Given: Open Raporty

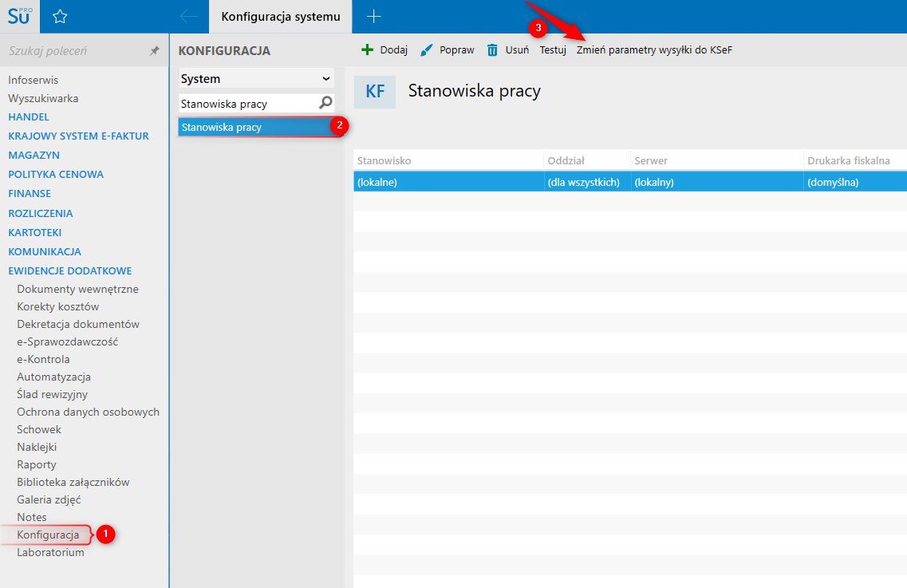Looking at the screenshot, I should tap(37, 464).
